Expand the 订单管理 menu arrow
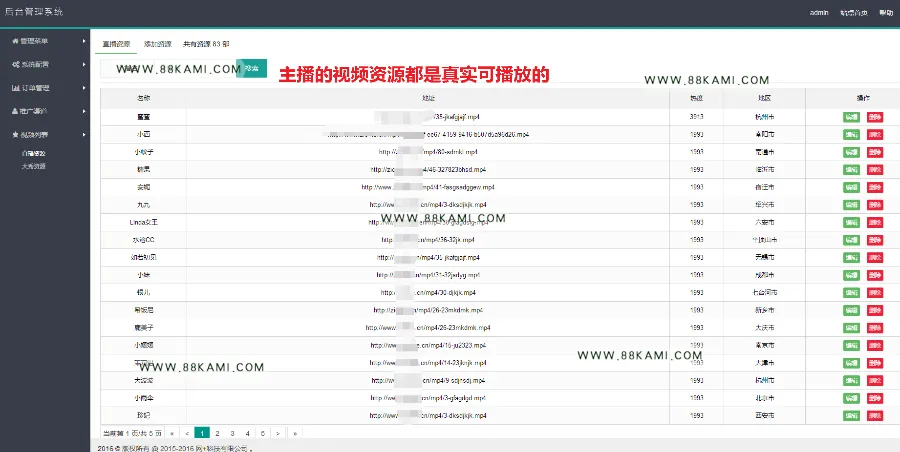Image resolution: width=900 pixels, height=452 pixels. (x=84, y=88)
